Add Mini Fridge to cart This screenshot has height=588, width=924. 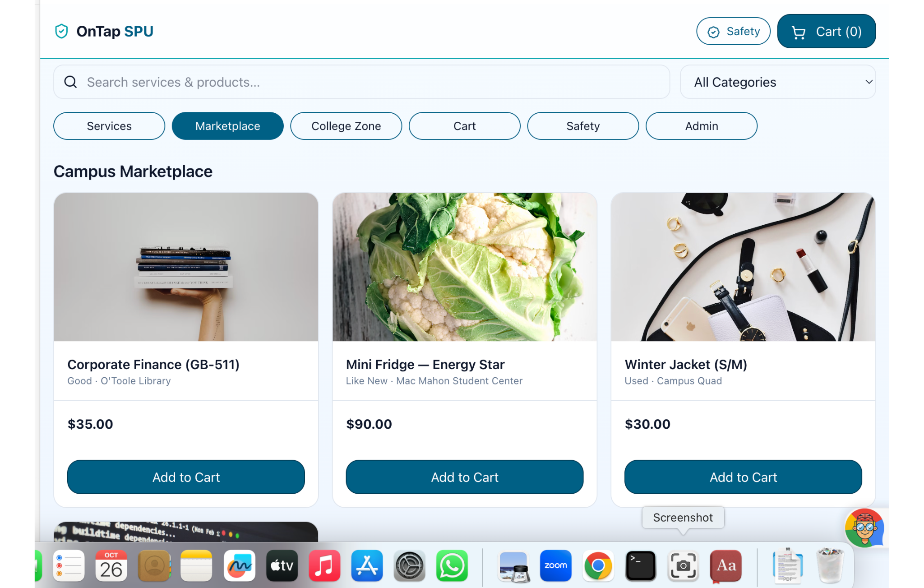click(464, 477)
